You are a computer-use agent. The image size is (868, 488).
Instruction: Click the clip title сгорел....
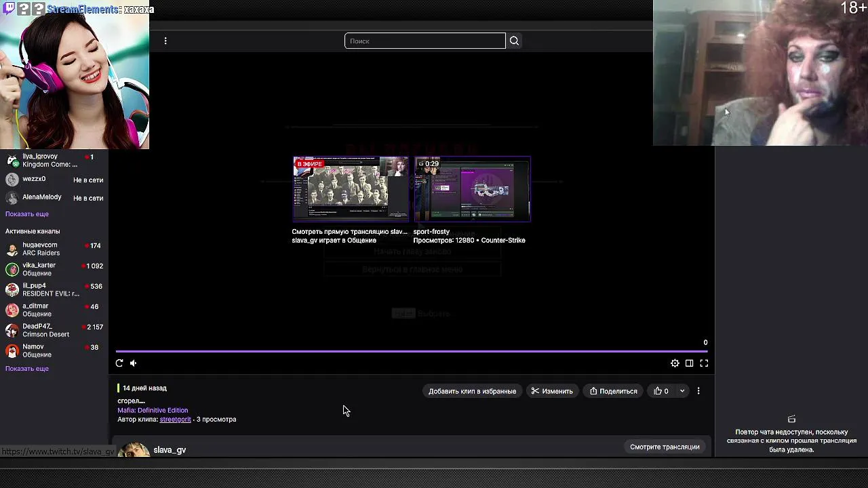[x=131, y=401]
